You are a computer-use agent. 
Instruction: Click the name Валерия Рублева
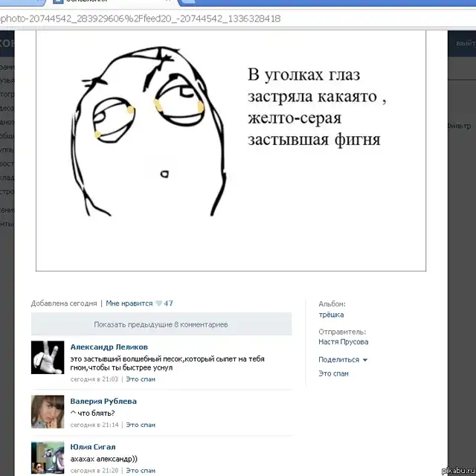[x=103, y=401]
